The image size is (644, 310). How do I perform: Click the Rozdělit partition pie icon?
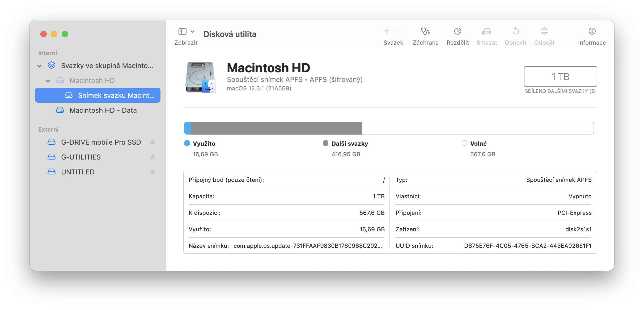457,31
